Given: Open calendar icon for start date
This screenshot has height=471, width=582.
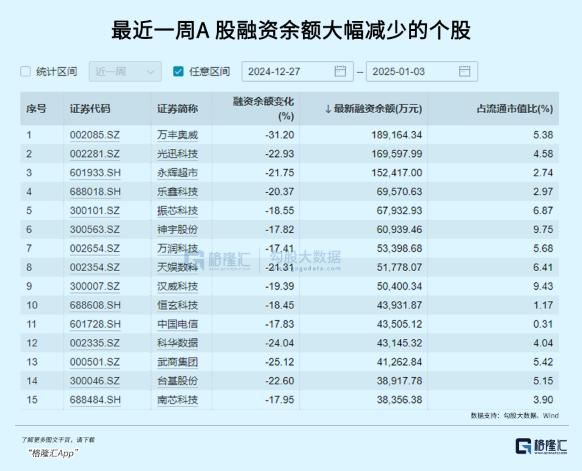Looking at the screenshot, I should (x=340, y=71).
